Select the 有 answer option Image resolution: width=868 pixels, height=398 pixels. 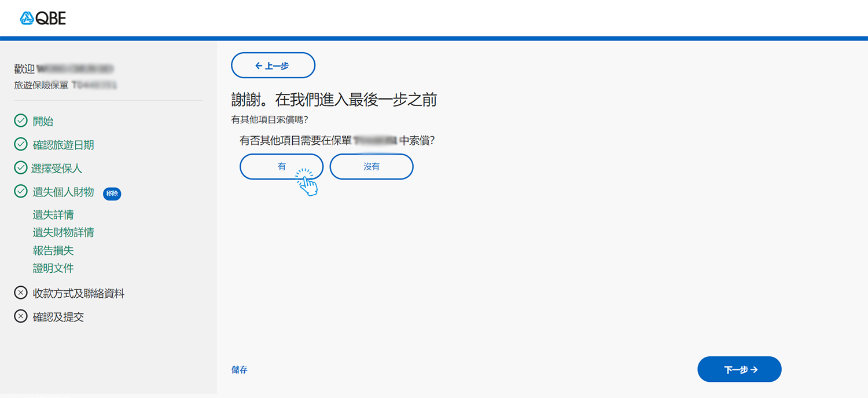[x=281, y=166]
